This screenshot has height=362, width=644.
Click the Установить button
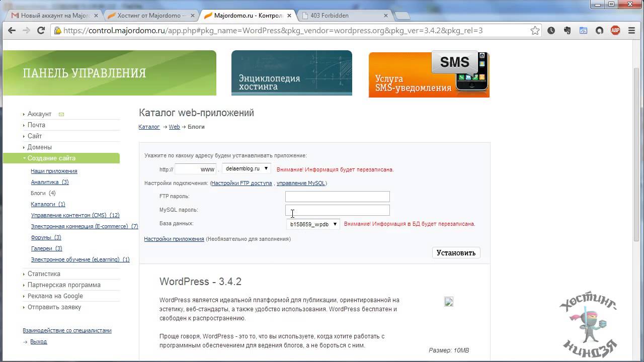[x=456, y=253]
